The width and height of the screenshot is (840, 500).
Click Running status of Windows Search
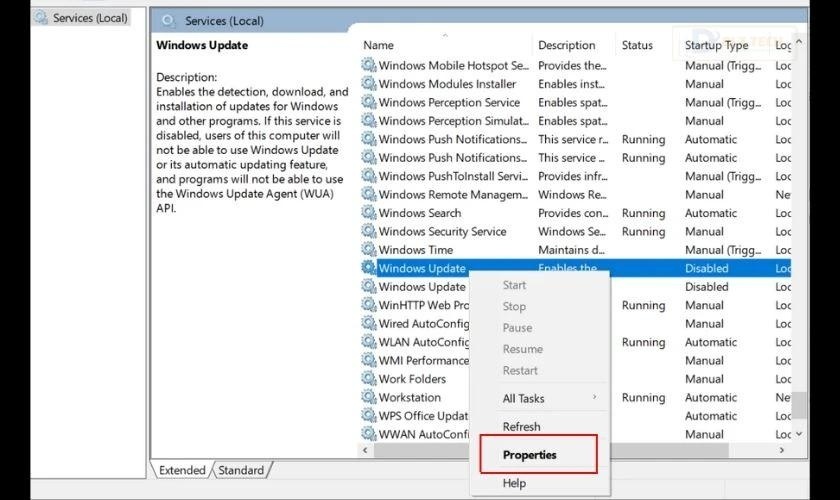tap(643, 213)
